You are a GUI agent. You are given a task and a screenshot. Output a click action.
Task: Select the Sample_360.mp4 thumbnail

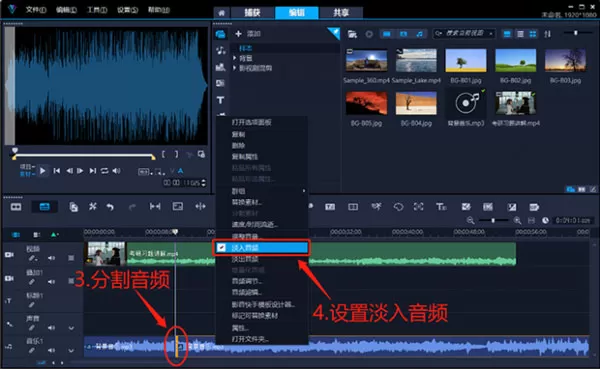click(366, 60)
